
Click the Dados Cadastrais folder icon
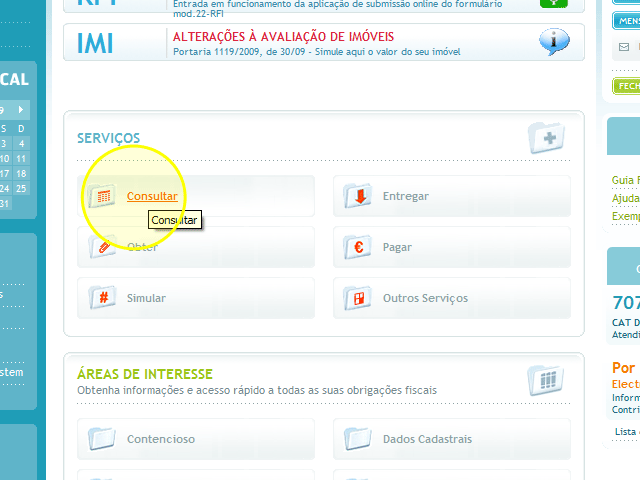[358, 439]
